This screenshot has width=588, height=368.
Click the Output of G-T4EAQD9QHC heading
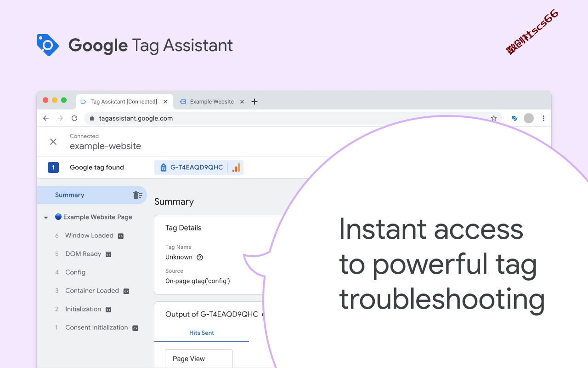(212, 314)
